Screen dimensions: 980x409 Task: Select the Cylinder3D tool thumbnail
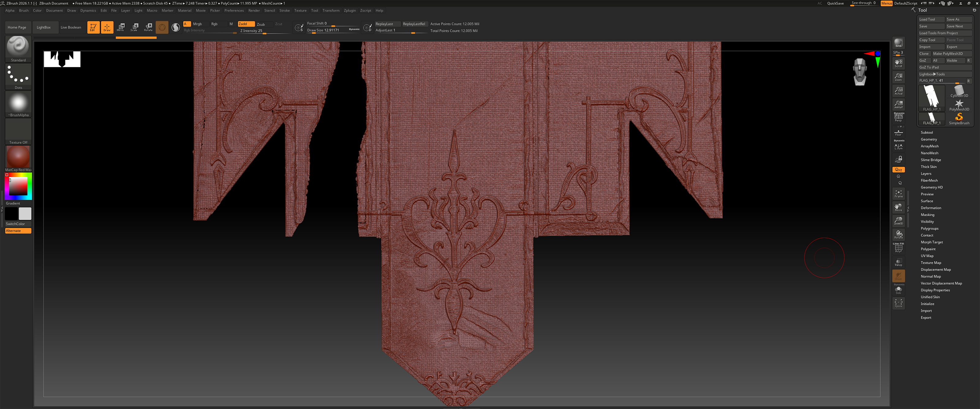959,91
